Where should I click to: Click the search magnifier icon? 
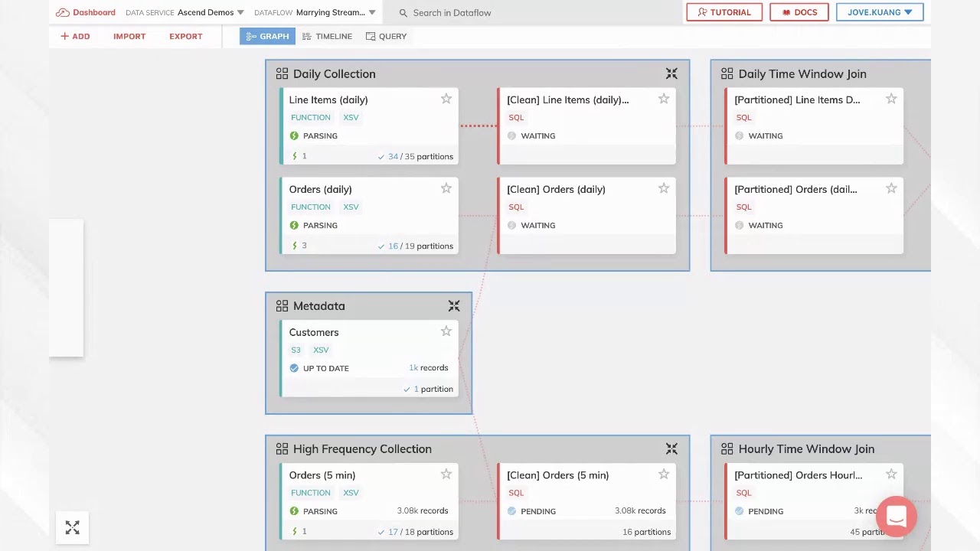pos(403,13)
